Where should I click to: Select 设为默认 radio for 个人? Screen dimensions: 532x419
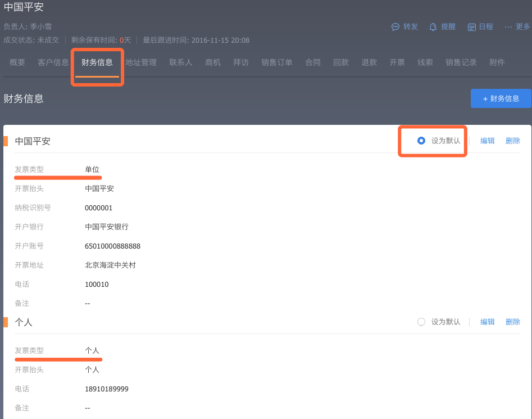click(421, 322)
